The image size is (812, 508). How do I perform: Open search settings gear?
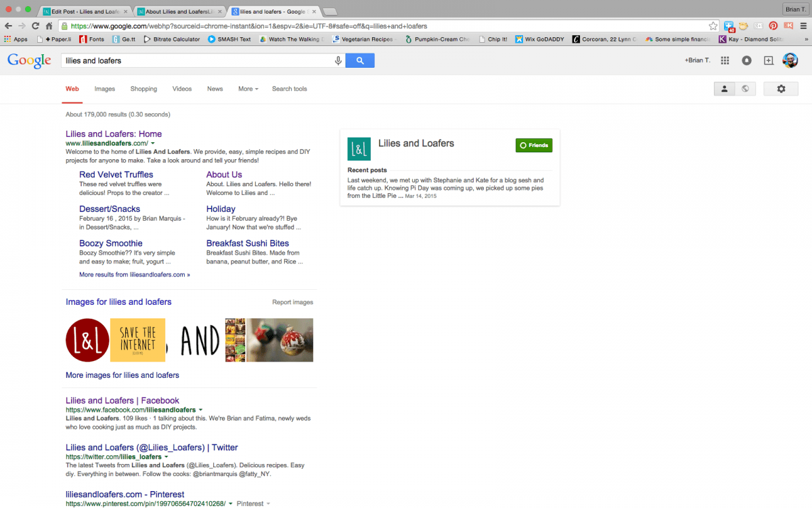coord(781,89)
